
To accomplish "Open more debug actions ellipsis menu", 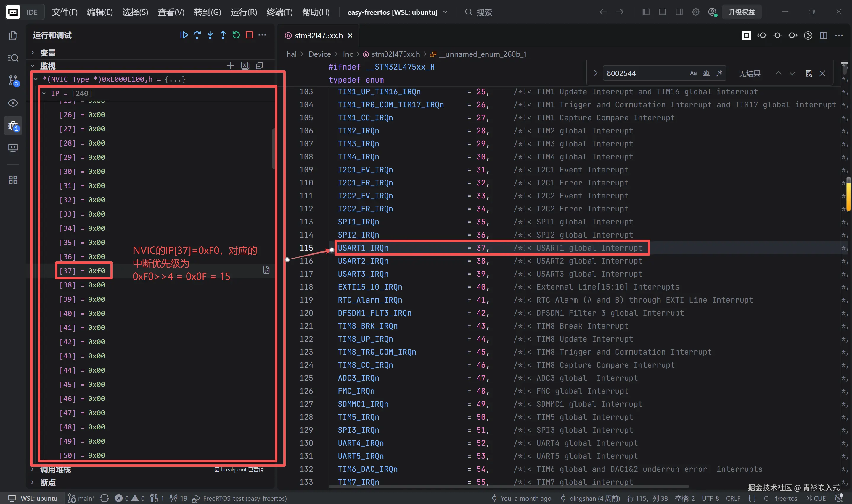I will [262, 35].
